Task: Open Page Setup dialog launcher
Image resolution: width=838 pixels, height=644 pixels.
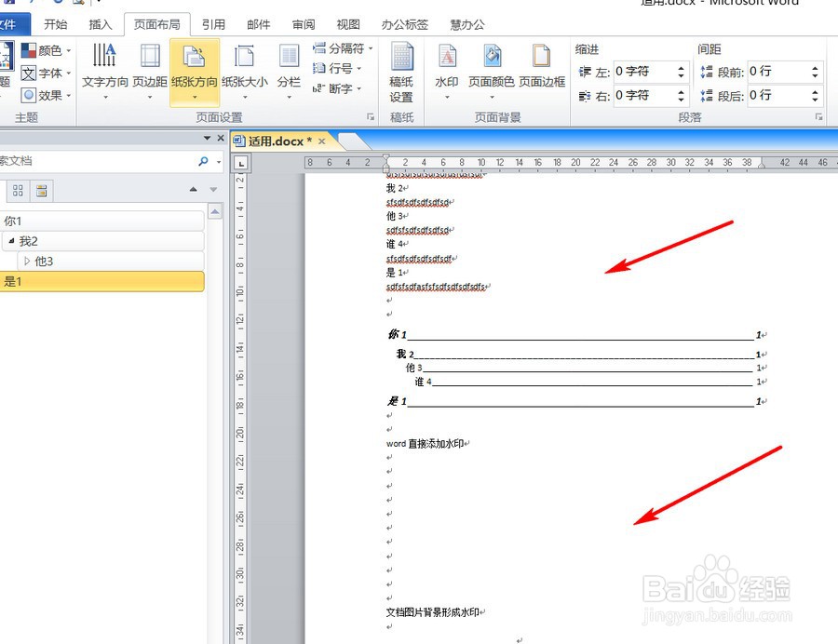Action: 371,117
